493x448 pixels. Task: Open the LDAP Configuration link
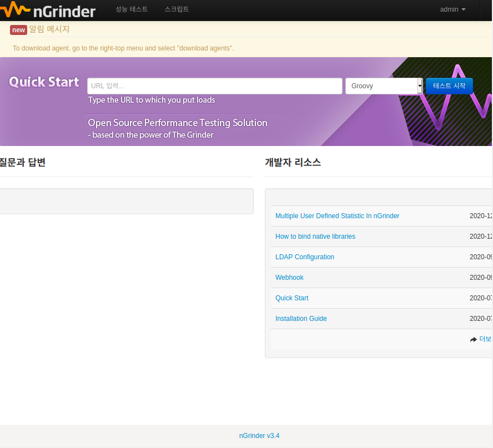(x=305, y=257)
